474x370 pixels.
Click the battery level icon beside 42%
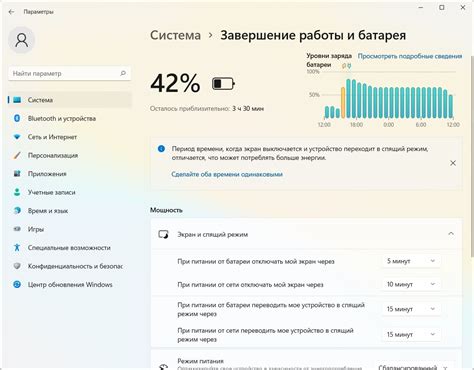pos(223,84)
